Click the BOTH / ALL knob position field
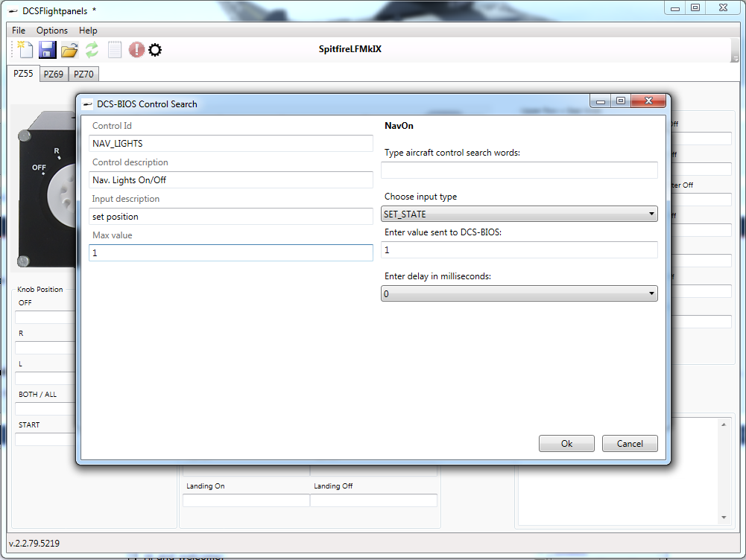The image size is (746, 560). (45, 409)
